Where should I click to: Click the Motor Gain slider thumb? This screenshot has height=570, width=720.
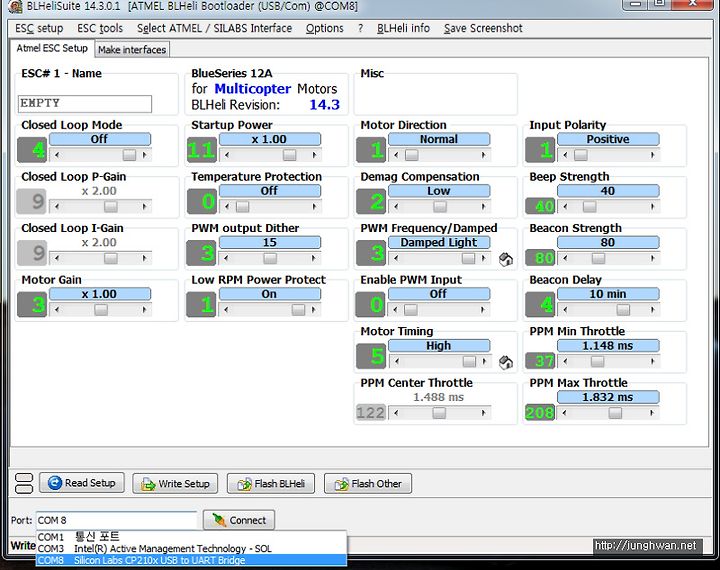point(101,310)
